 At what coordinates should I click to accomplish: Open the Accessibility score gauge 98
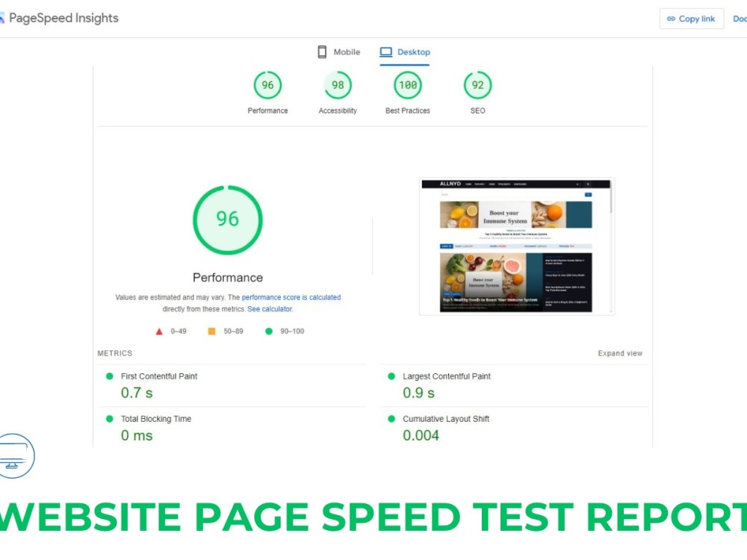pyautogui.click(x=338, y=85)
